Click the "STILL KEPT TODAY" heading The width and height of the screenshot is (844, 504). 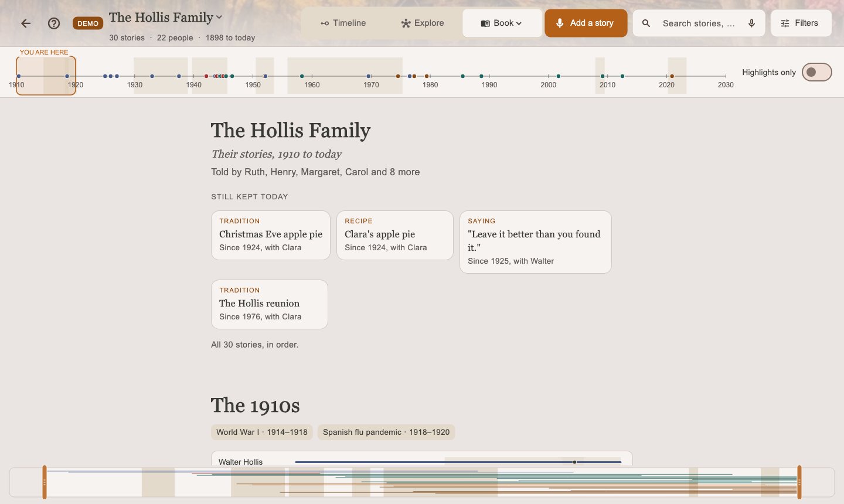pos(250,197)
